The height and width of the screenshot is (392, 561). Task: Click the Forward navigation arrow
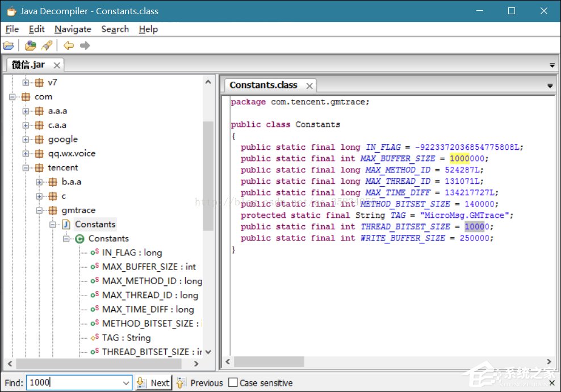point(85,45)
